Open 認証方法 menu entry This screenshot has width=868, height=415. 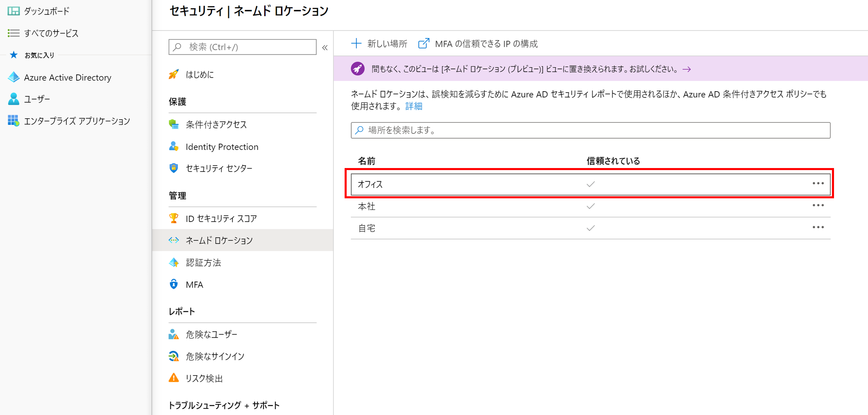(203, 263)
